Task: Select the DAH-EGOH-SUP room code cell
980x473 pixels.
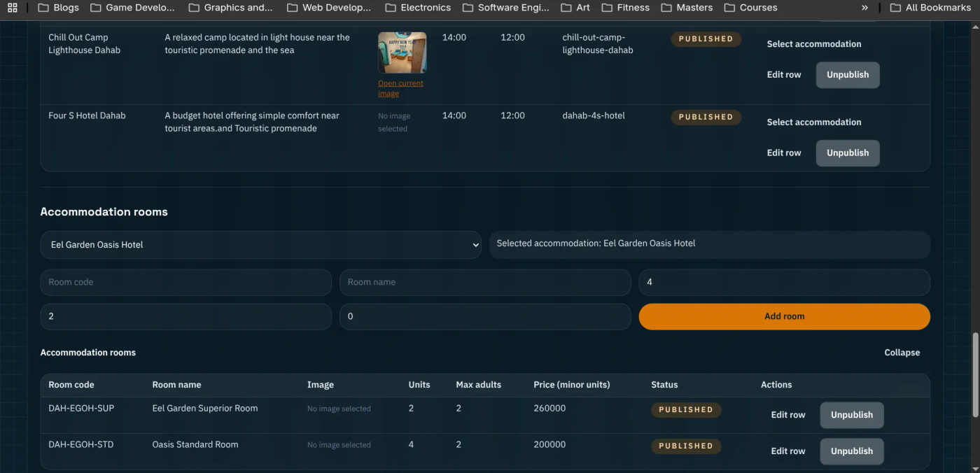Action: click(x=80, y=409)
